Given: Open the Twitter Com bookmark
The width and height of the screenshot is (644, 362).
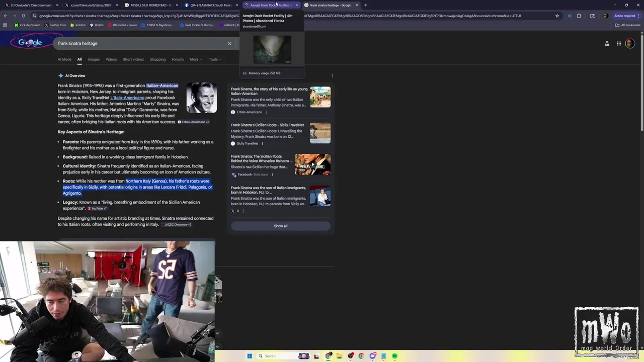Looking at the screenshot, I should click(55, 25).
